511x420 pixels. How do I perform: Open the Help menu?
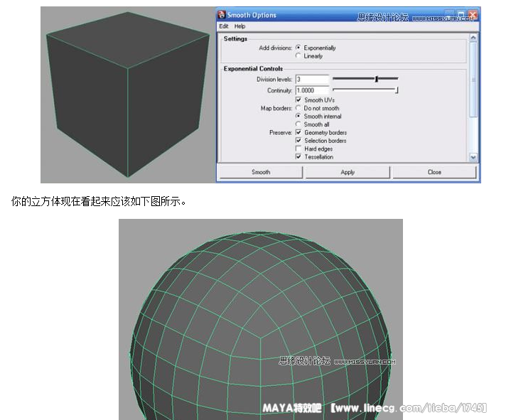click(x=240, y=26)
